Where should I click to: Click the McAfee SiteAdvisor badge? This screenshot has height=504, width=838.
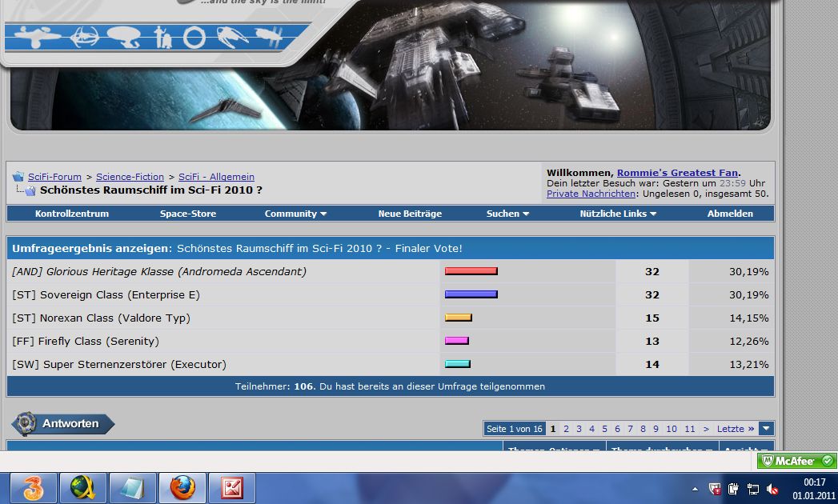[796, 461]
